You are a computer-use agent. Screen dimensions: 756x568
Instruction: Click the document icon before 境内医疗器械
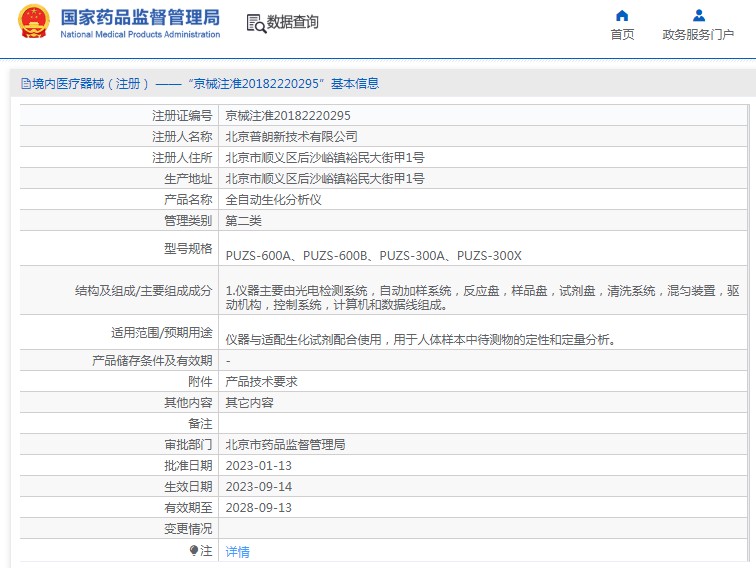(26, 84)
